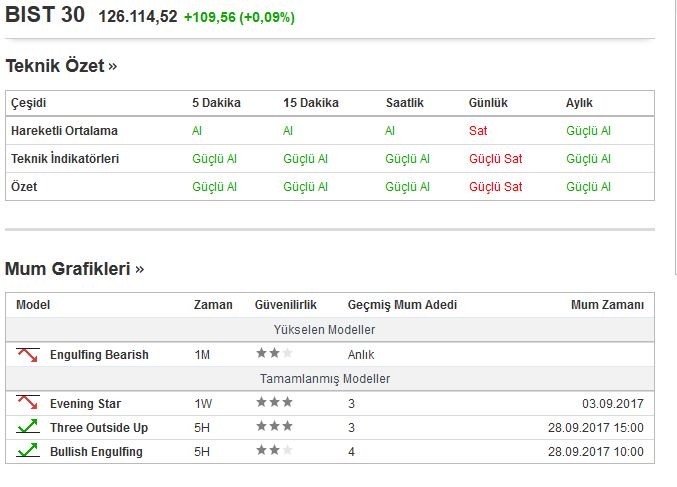Viewport: 677px width, 487px height.
Task: Click bearish arrow icon beside Engulfing Bearish
Action: (x=27, y=355)
